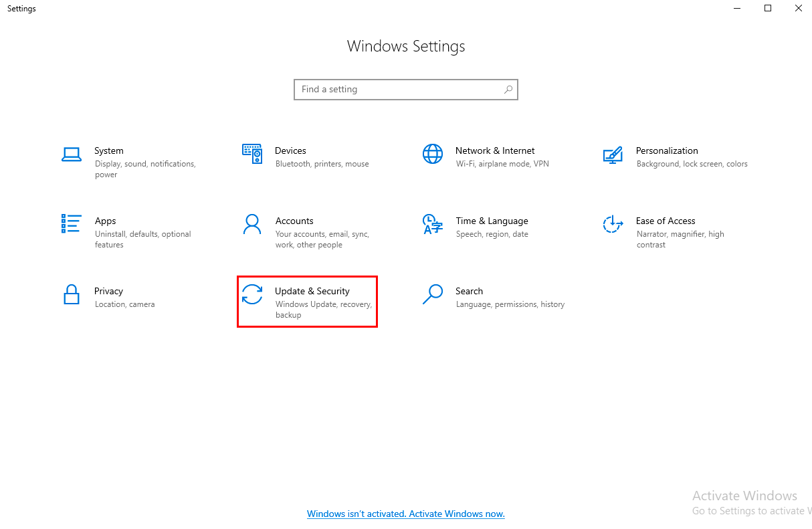Image resolution: width=812 pixels, height=529 pixels.
Task: Click the Search category magnifier icon
Action: (433, 294)
